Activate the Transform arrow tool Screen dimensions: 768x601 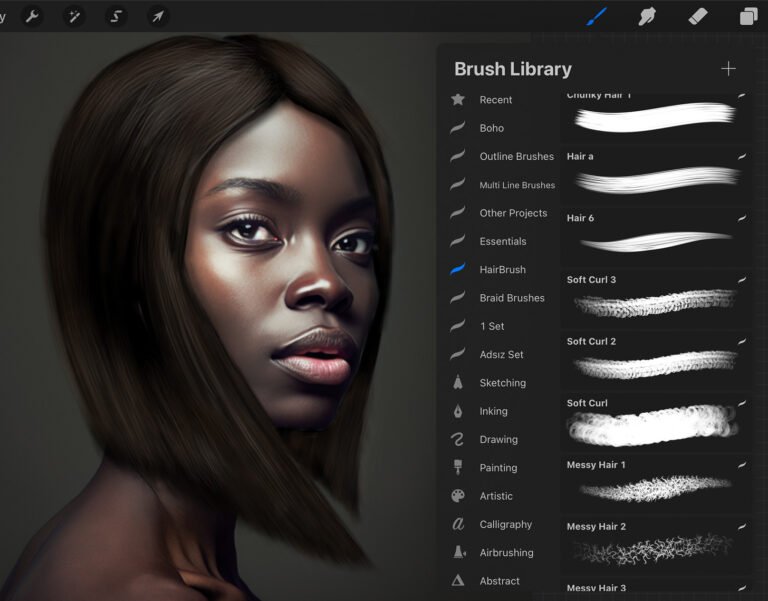click(157, 17)
